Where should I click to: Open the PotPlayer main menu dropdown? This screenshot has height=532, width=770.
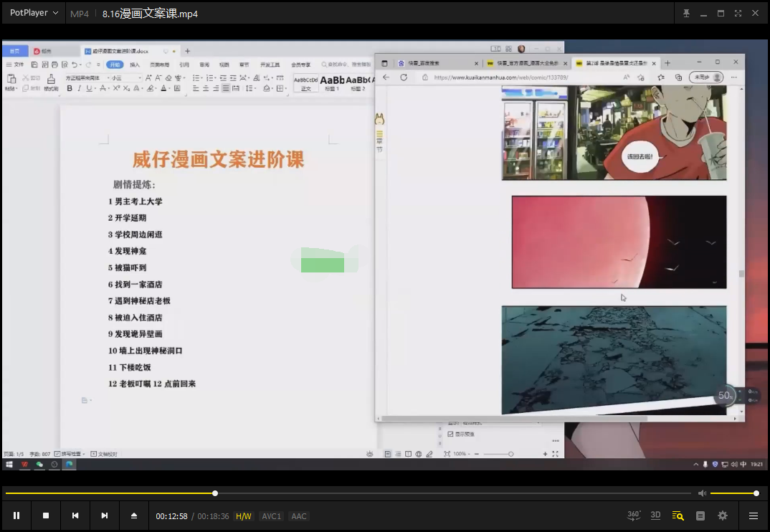coord(34,13)
